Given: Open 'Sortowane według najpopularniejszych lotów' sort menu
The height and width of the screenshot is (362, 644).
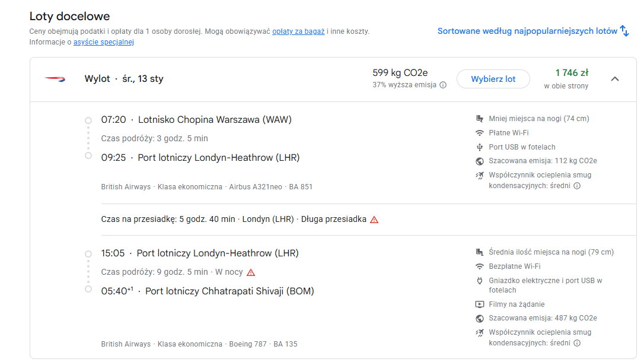Looking at the screenshot, I should pos(533,31).
